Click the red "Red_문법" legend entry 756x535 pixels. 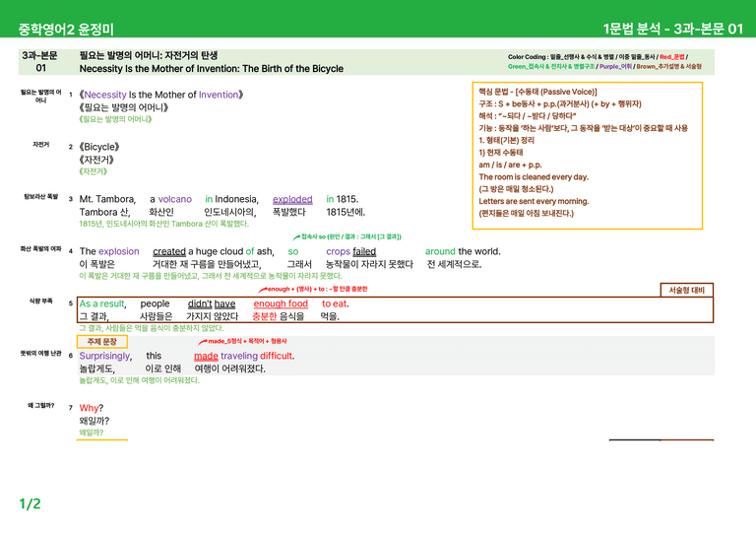click(x=671, y=57)
